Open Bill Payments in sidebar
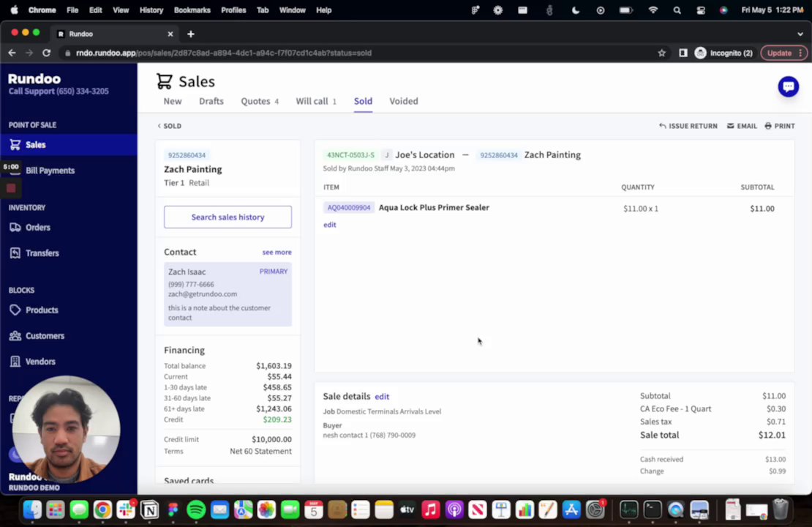Image resolution: width=812 pixels, height=527 pixels. [50, 171]
